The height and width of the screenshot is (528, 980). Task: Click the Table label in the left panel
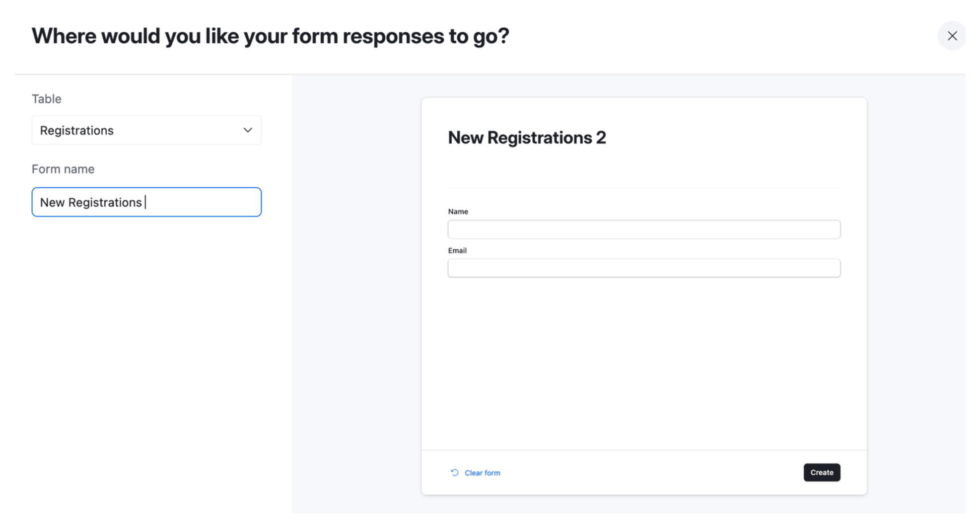point(46,98)
